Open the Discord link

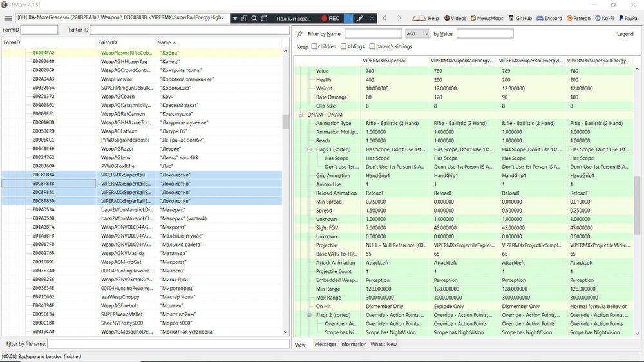click(x=549, y=18)
